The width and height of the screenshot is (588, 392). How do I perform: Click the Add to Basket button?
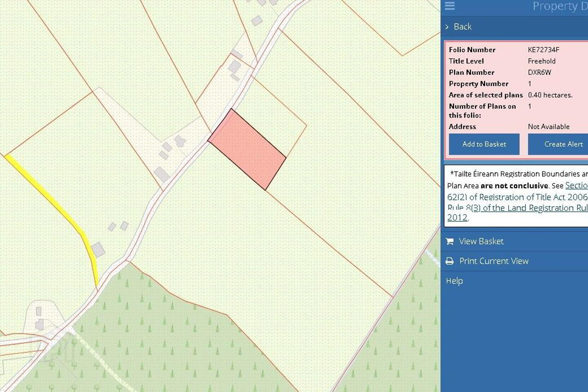point(484,144)
